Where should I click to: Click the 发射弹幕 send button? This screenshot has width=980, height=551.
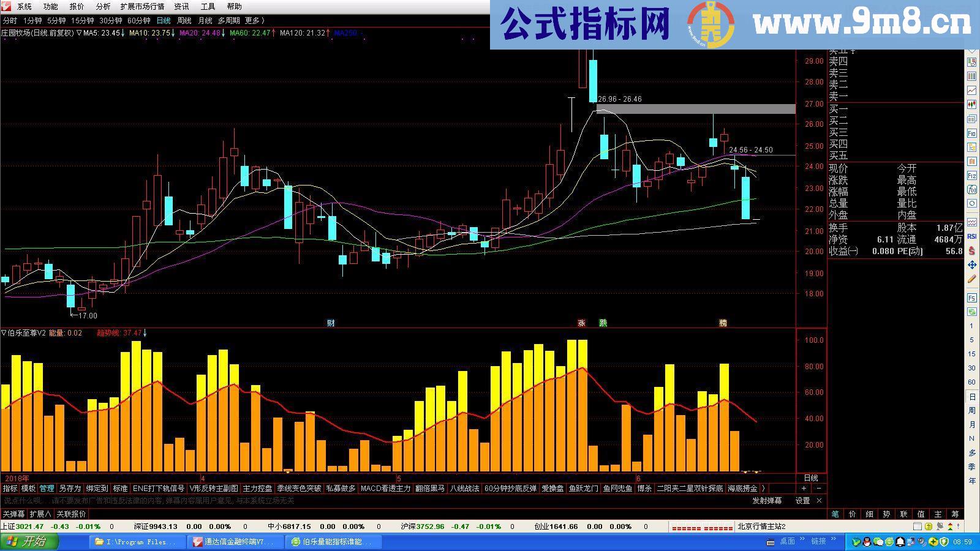[766, 500]
